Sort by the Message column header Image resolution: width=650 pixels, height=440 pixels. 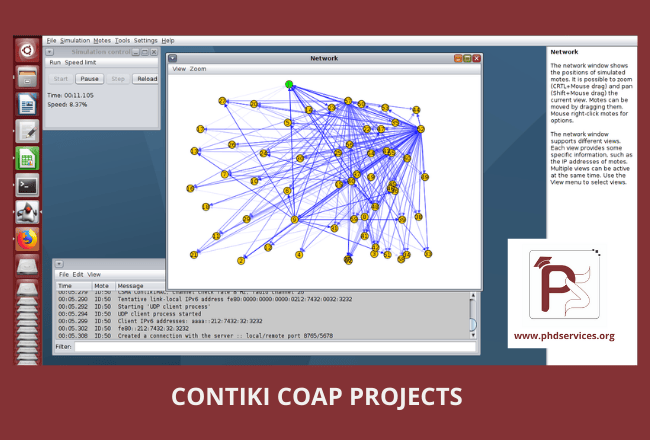pos(140,286)
